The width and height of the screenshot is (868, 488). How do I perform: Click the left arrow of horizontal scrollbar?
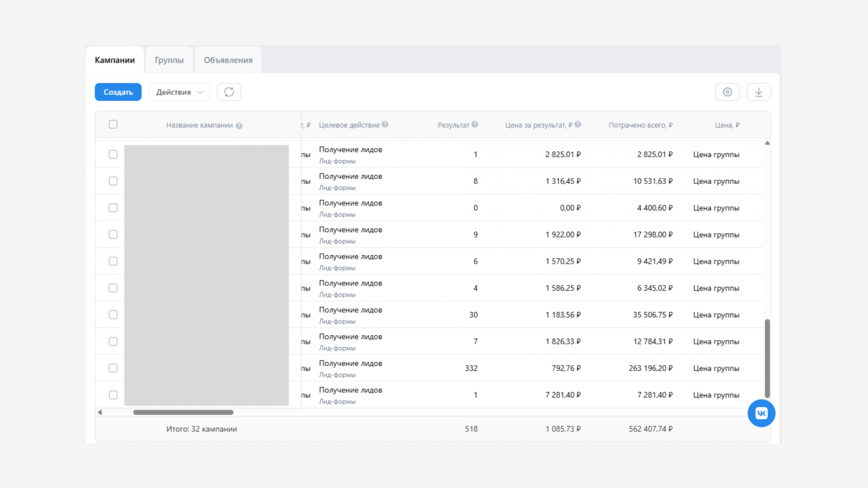100,413
